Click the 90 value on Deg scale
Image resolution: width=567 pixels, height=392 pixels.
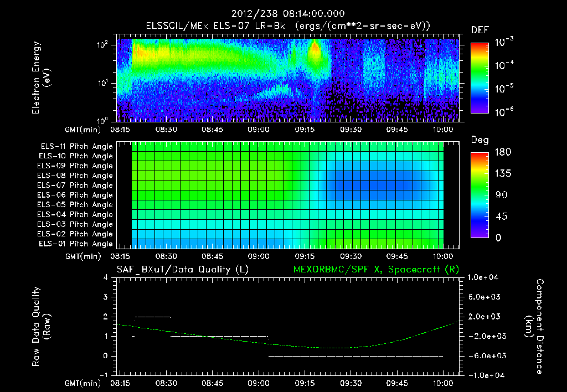501,195
